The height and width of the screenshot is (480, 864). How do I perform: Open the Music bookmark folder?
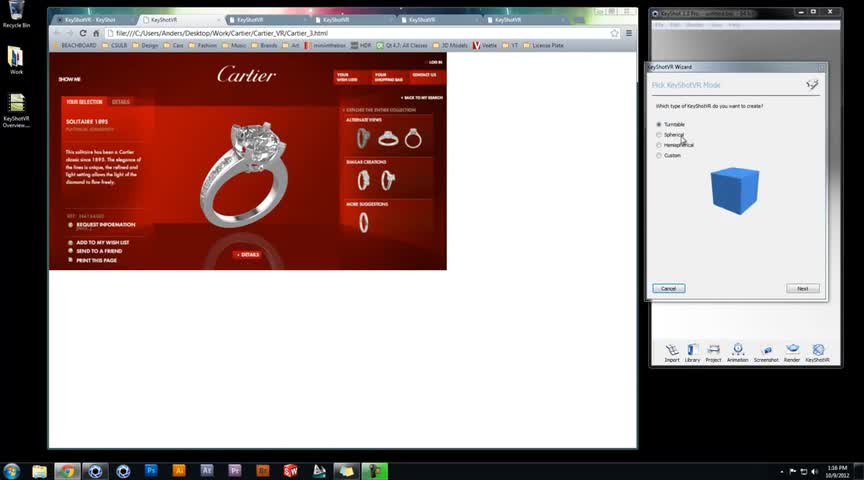[234, 46]
